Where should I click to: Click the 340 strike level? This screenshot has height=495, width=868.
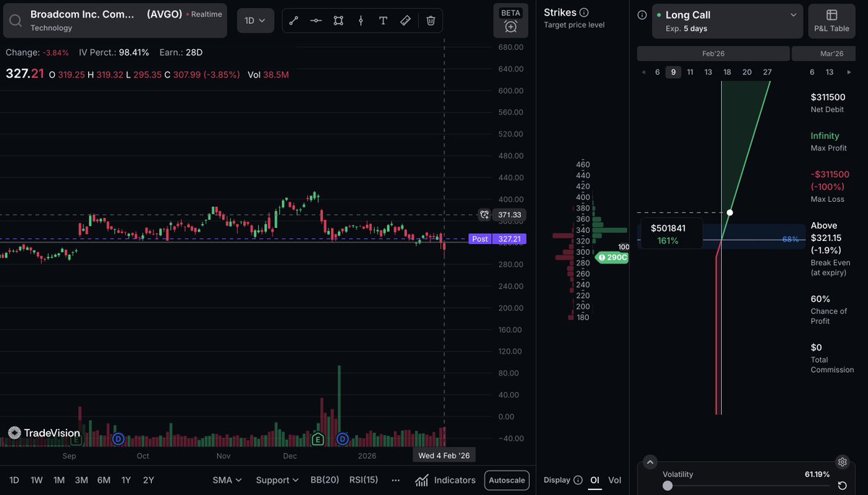tap(583, 230)
